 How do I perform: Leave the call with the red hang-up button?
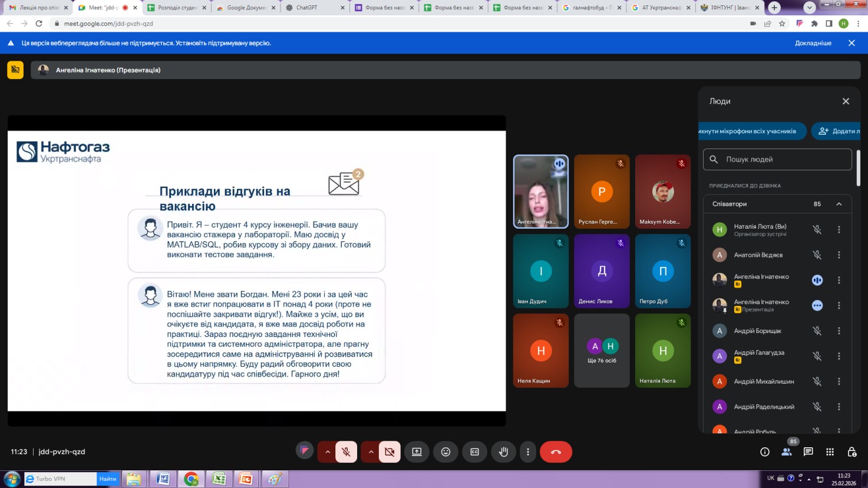[x=556, y=452]
